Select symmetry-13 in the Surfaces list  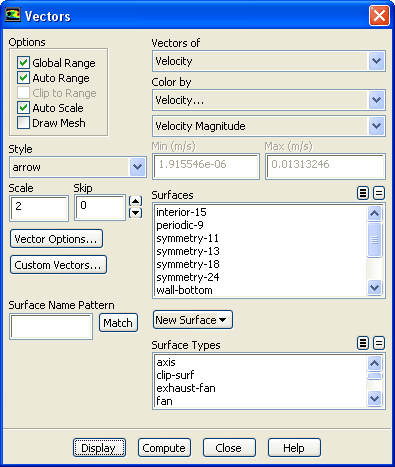[x=260, y=251]
